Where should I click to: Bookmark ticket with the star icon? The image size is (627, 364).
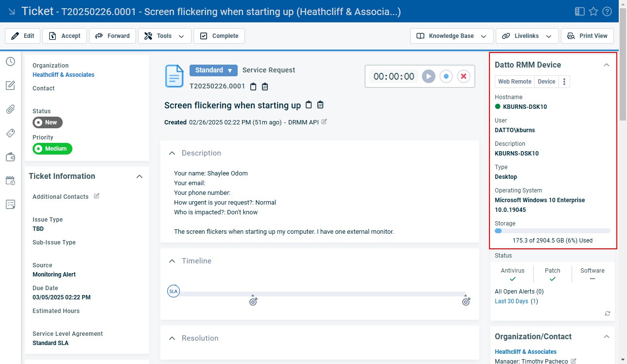pos(593,11)
